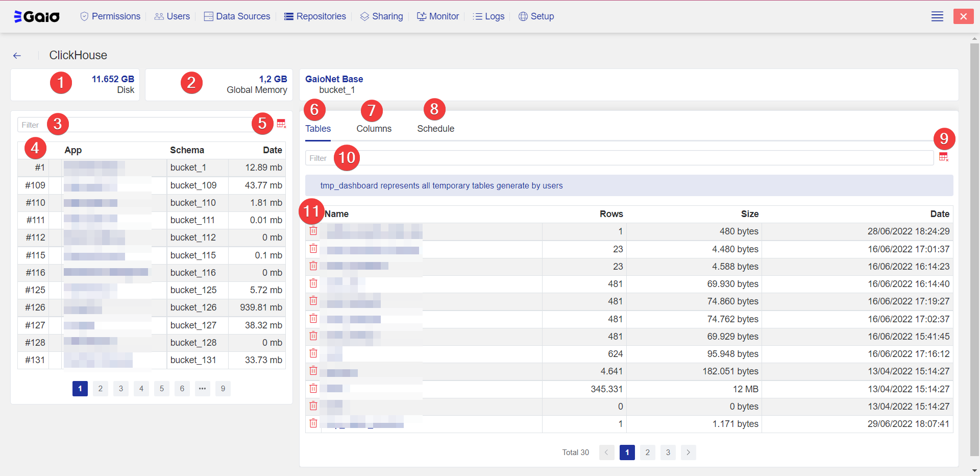980x476 pixels.
Task: Select the bucket_111 row
Action: pyautogui.click(x=152, y=220)
